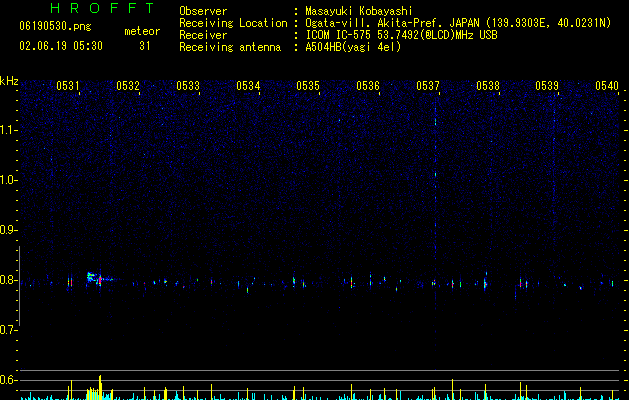Click the date stamp 02.06.19 05:30
The width and height of the screenshot is (629, 400).
point(61,46)
